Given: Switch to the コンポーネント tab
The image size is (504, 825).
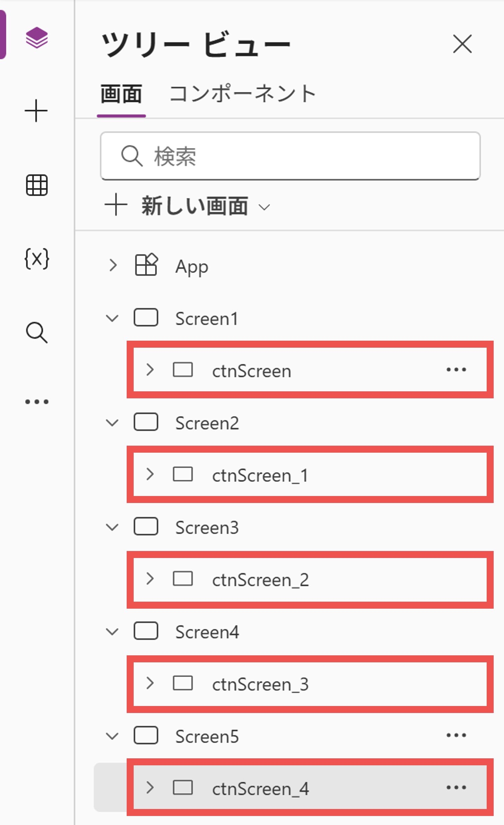Looking at the screenshot, I should [x=243, y=94].
